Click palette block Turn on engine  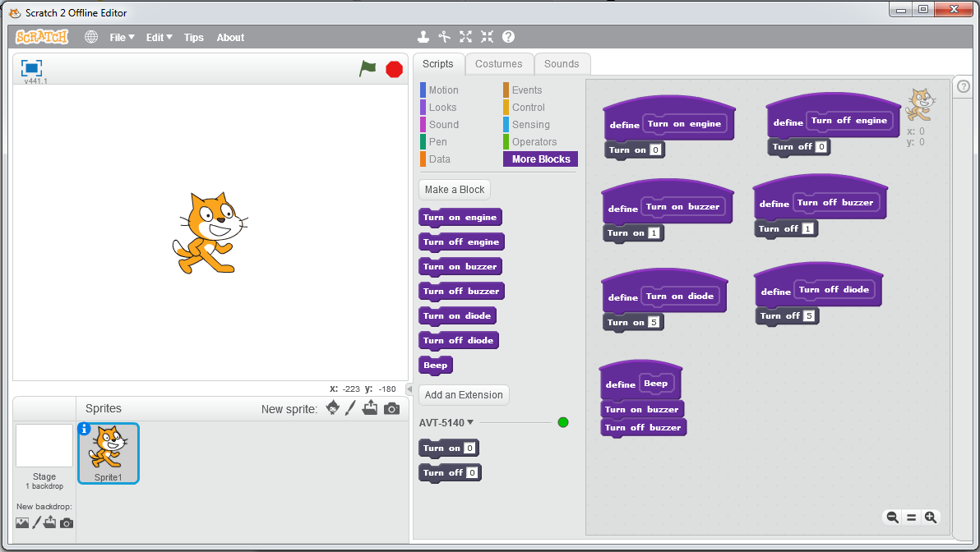point(460,218)
